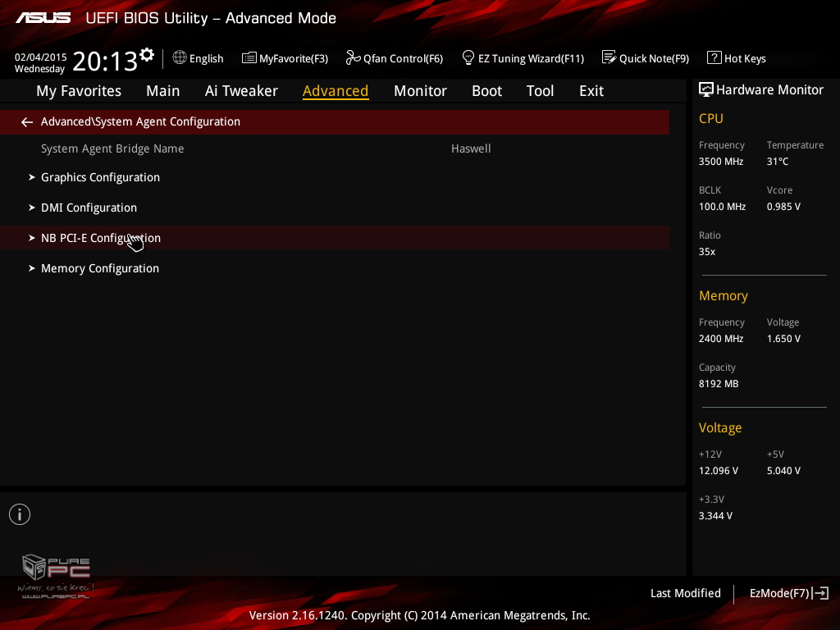The image size is (840, 630).
Task: Go to the Boot tab
Action: coord(486,91)
